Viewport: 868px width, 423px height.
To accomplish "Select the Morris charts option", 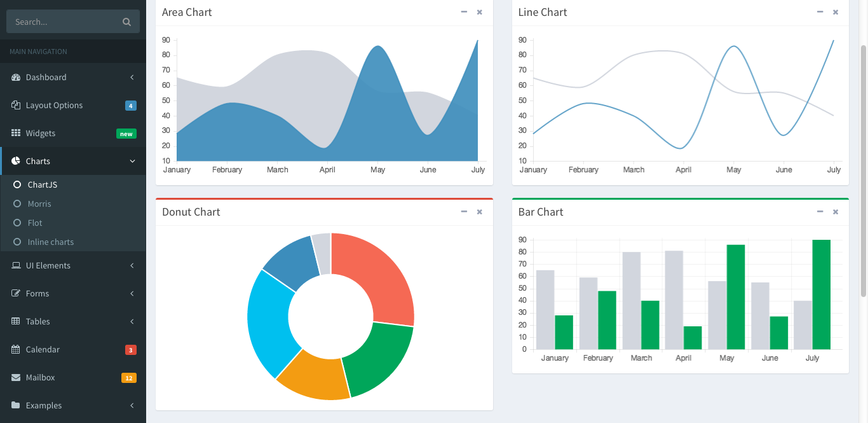I will tap(39, 204).
